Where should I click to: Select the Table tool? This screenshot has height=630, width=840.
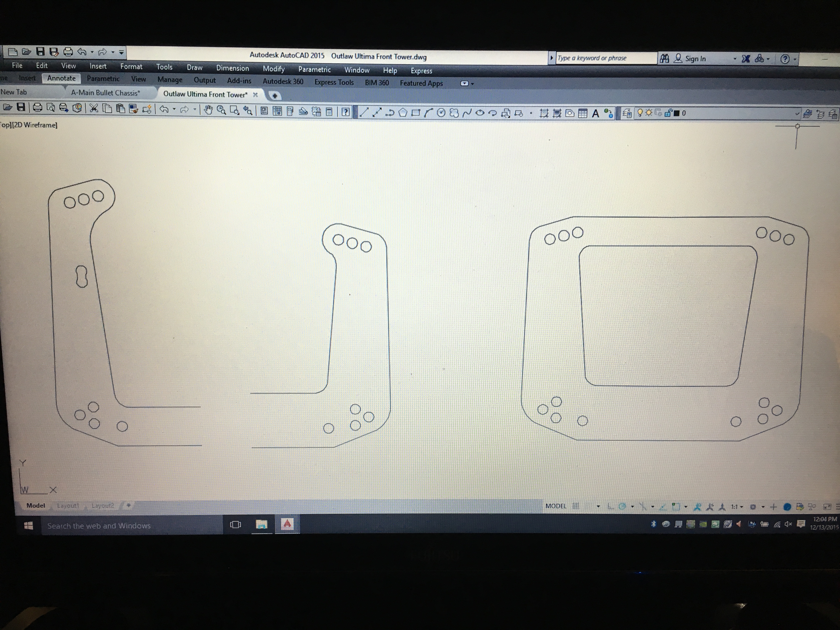click(x=582, y=113)
